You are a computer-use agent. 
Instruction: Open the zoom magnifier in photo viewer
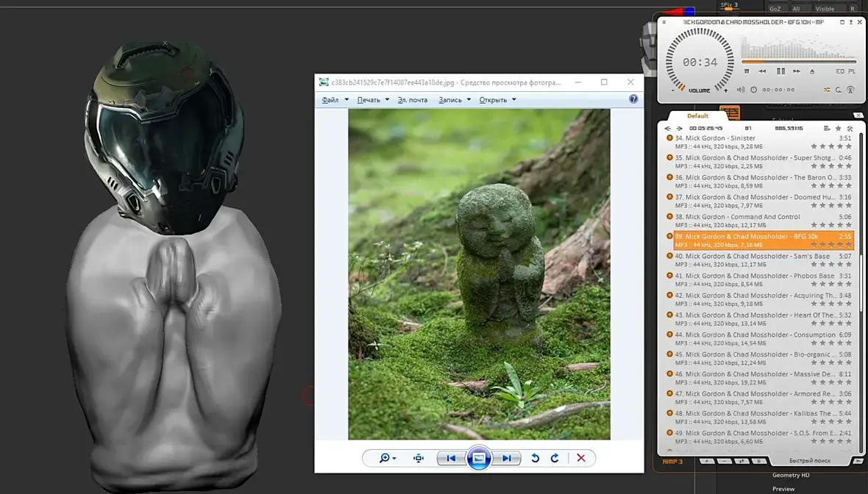[x=386, y=458]
